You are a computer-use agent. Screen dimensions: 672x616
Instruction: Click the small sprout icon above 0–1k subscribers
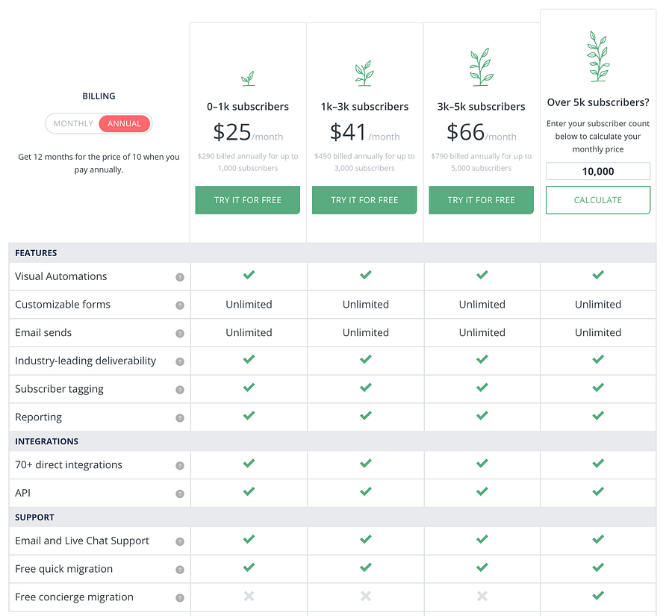pyautogui.click(x=248, y=78)
